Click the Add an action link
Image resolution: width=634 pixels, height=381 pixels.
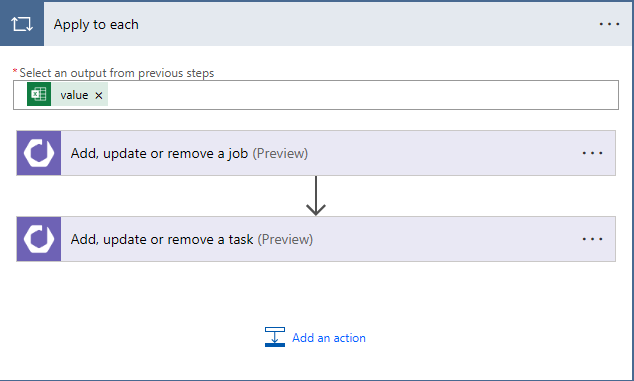tap(329, 338)
